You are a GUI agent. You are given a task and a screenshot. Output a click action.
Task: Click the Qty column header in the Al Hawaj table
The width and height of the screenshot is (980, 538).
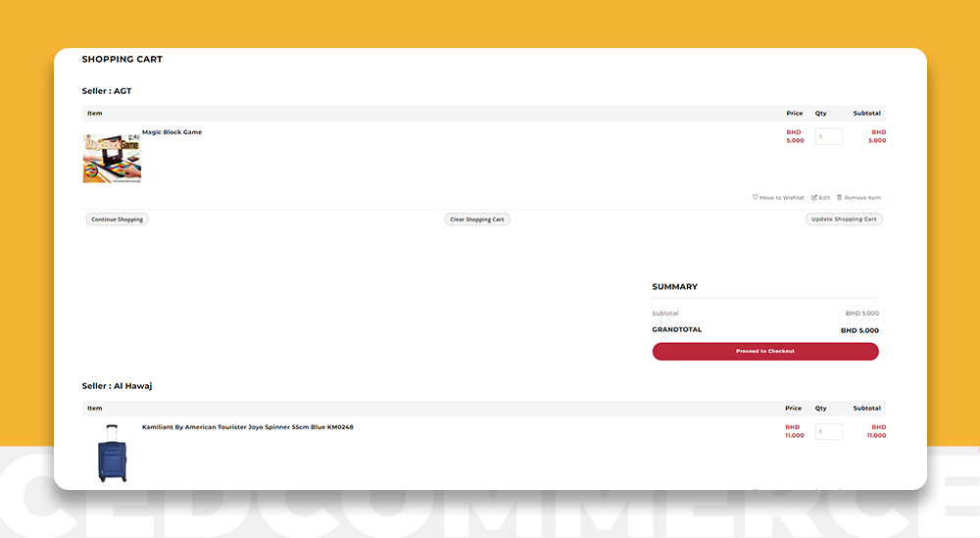[x=820, y=408]
